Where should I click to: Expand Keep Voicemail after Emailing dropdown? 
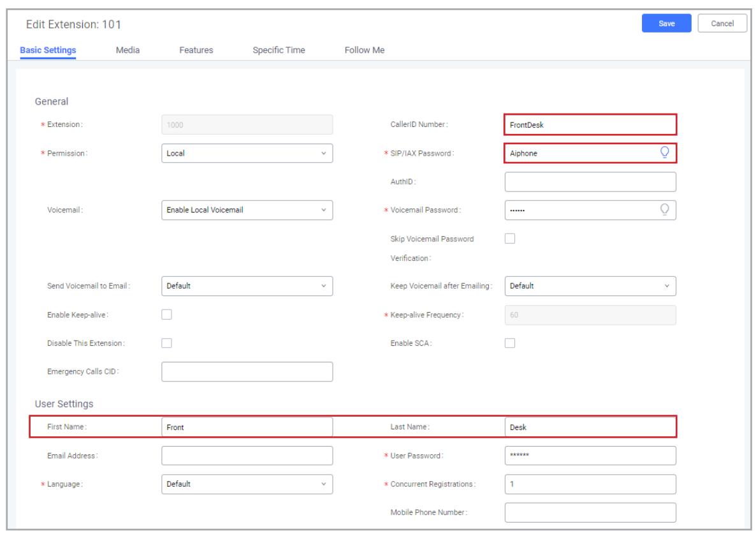590,286
